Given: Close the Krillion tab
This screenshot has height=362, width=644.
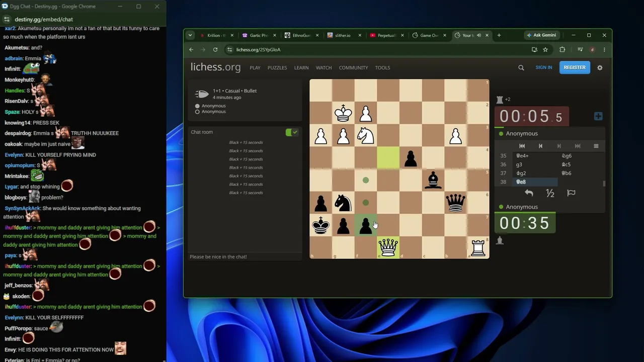Looking at the screenshot, I should [x=232, y=35].
